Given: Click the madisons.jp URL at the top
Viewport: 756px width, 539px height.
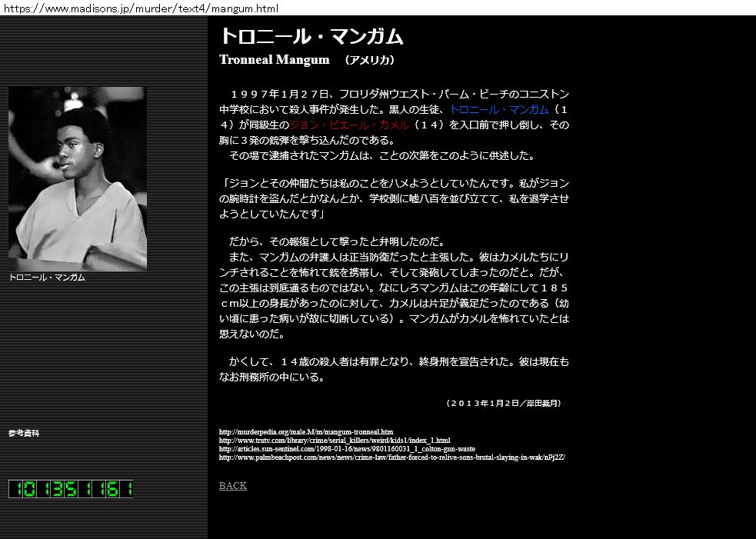Looking at the screenshot, I should (139, 8).
